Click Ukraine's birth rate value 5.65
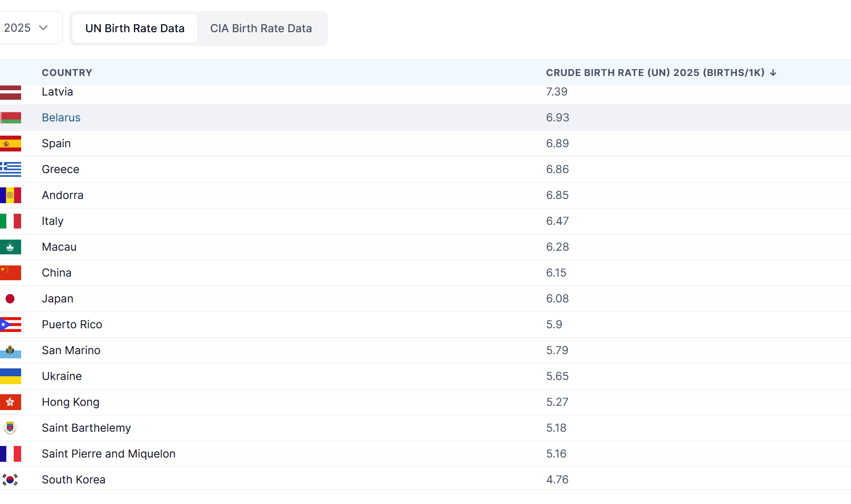This screenshot has width=851, height=504. [x=557, y=376]
